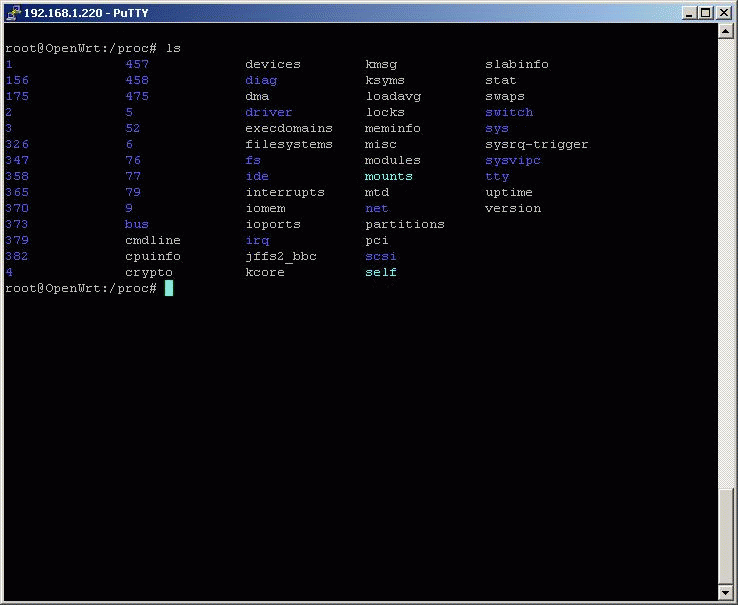Click the 'scsi' directory name
This screenshot has height=605, width=738.
[381, 256]
